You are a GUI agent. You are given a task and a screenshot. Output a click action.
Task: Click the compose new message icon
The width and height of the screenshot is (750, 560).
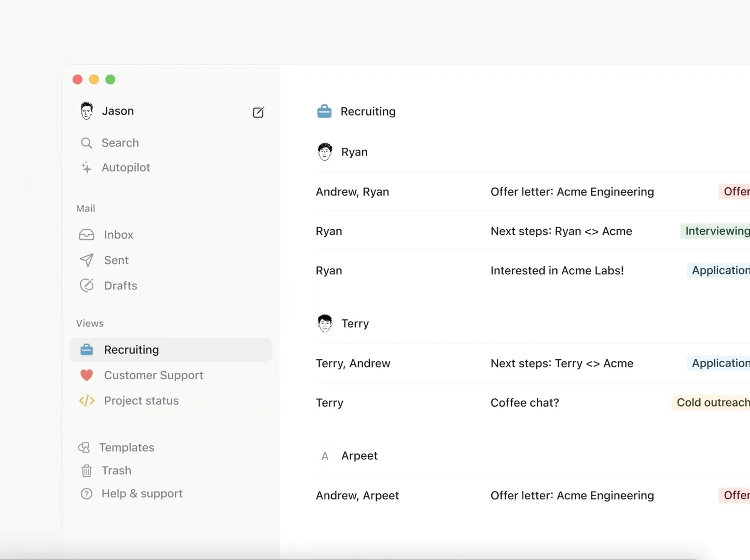pos(258,112)
